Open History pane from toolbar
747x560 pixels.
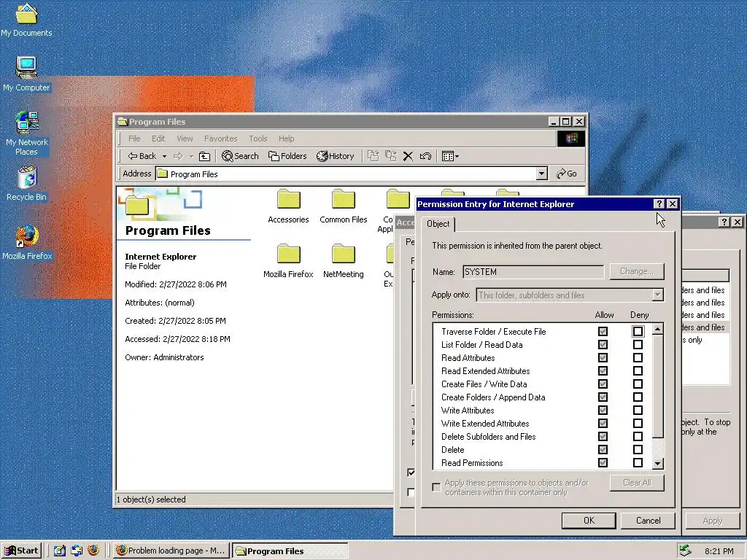pyautogui.click(x=336, y=156)
